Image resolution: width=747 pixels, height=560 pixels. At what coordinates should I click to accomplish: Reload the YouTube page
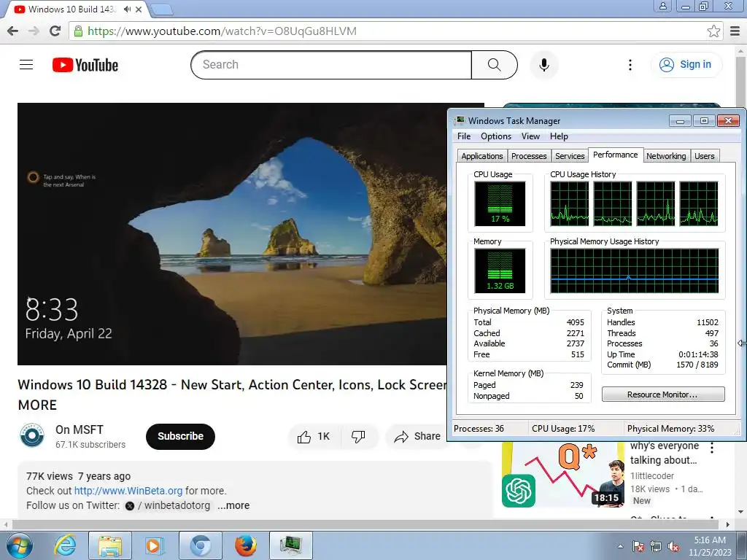point(55,31)
